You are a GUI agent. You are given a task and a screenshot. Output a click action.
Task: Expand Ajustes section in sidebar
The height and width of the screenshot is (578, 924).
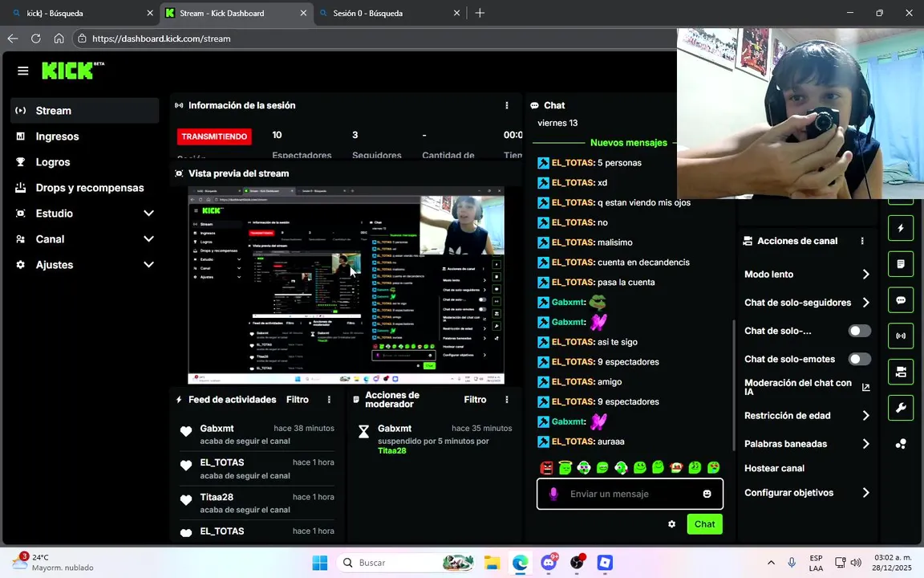85,265
